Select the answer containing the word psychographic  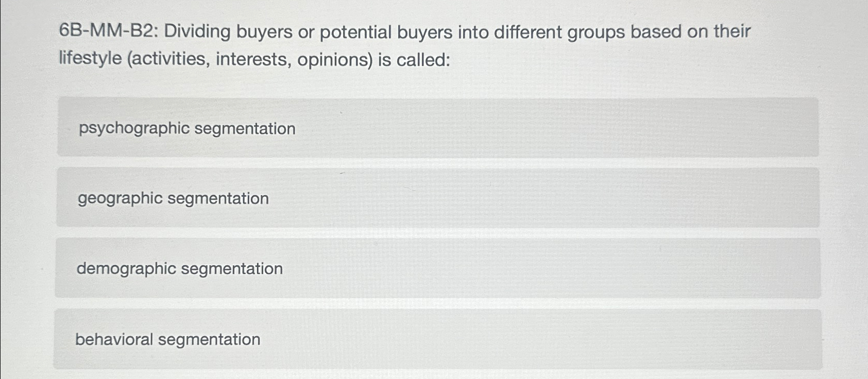pos(187,127)
